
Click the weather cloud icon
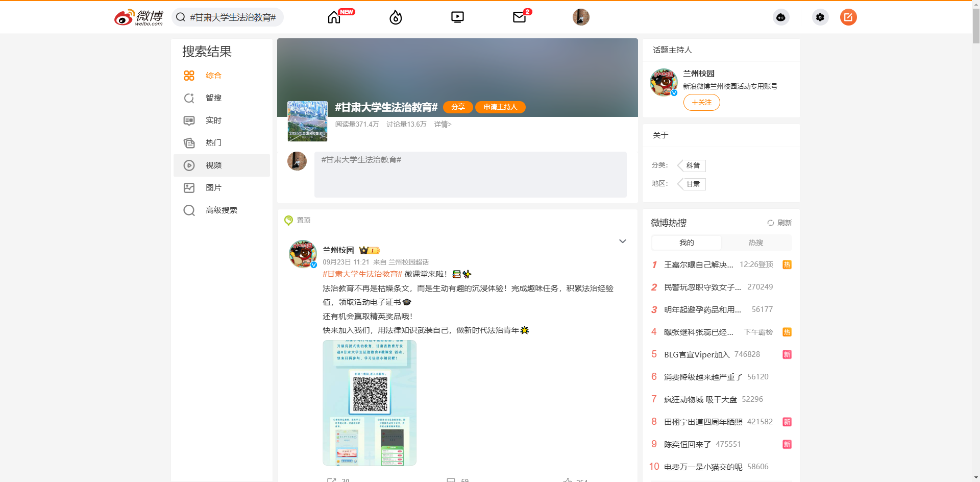point(781,17)
